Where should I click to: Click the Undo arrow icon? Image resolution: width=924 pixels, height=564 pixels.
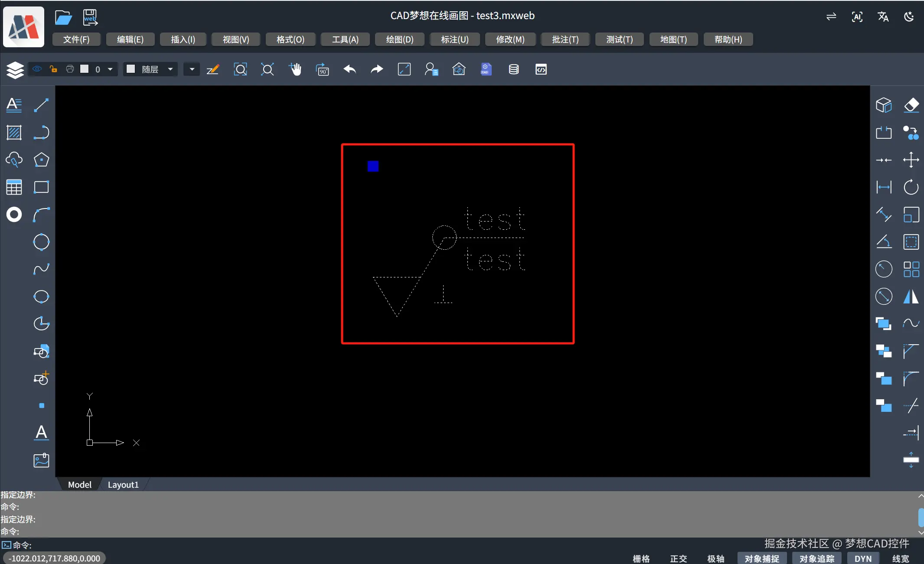349,69
